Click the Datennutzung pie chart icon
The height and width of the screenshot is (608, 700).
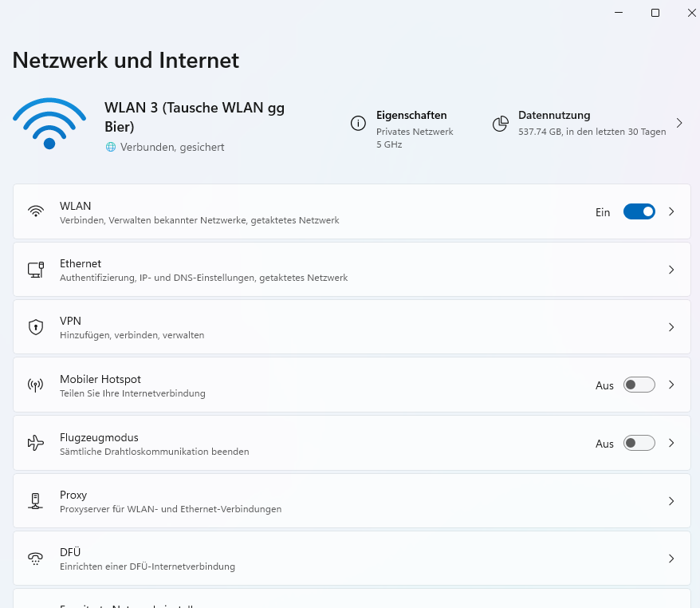point(501,124)
